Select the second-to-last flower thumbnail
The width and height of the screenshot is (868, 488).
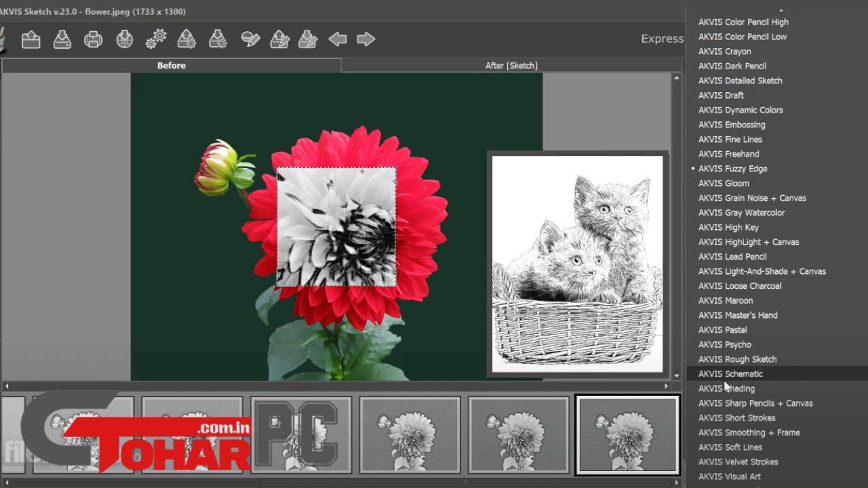point(519,435)
